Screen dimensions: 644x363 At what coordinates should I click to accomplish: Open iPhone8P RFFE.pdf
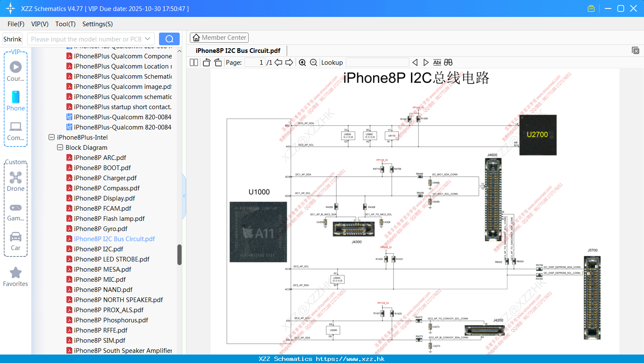101,330
